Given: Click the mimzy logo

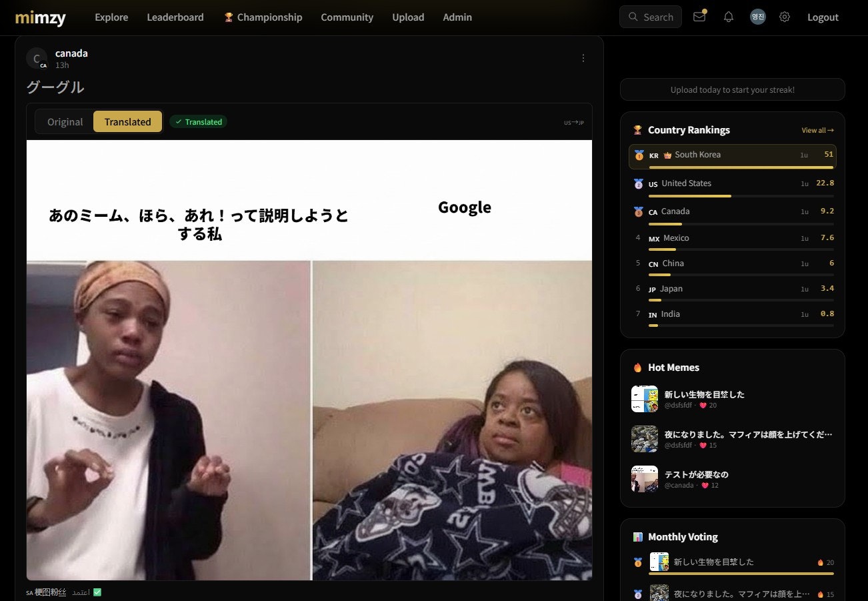Looking at the screenshot, I should pyautogui.click(x=41, y=17).
